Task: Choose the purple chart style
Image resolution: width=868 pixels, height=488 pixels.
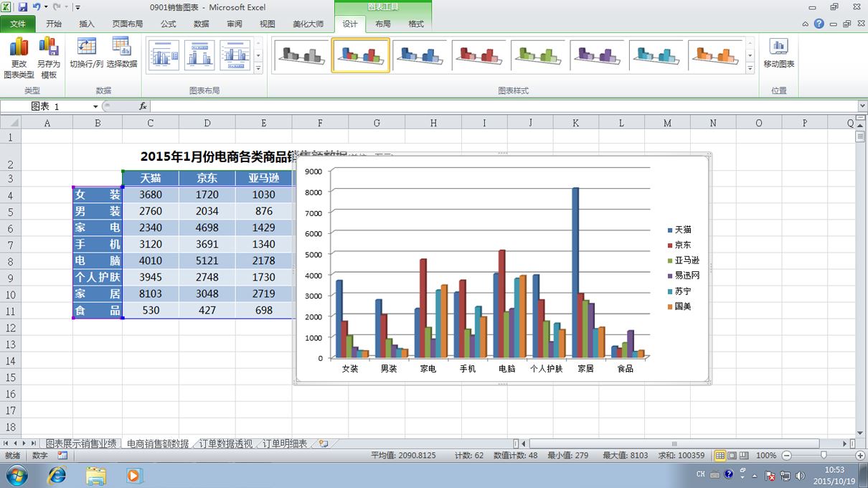Action: pyautogui.click(x=599, y=55)
